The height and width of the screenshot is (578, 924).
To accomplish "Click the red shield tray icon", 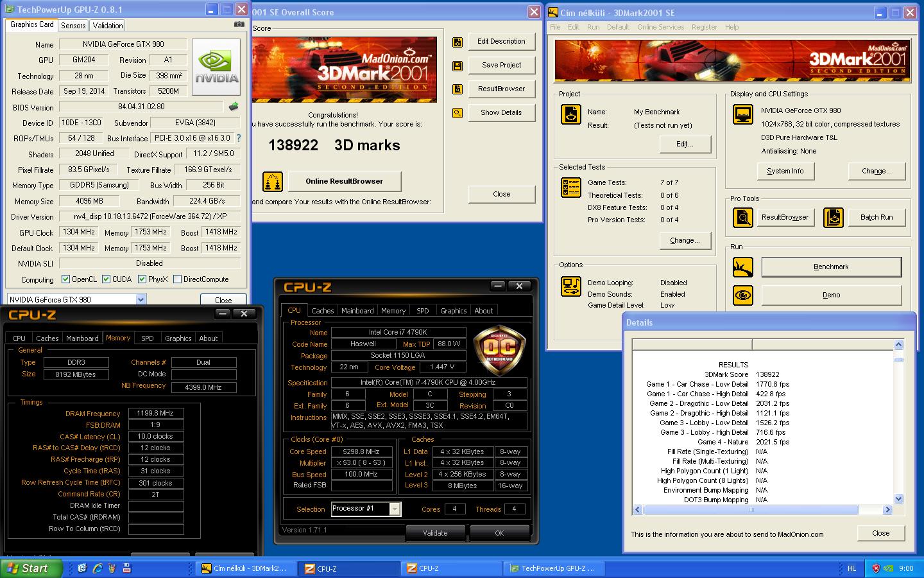I will (876, 568).
